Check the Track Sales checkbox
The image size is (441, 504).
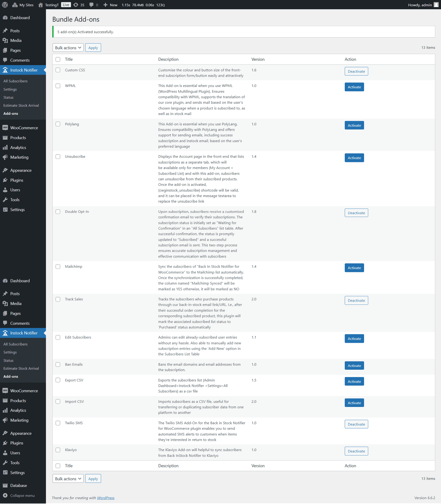[58, 299]
